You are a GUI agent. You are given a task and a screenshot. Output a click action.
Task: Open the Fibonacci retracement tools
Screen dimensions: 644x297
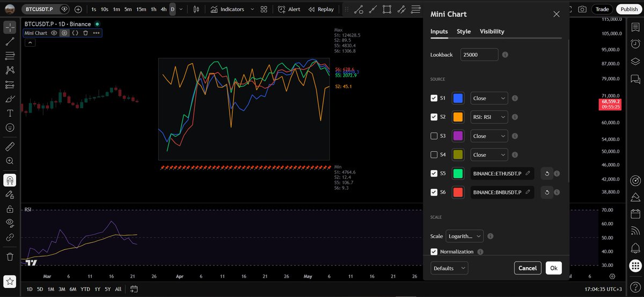point(10,56)
